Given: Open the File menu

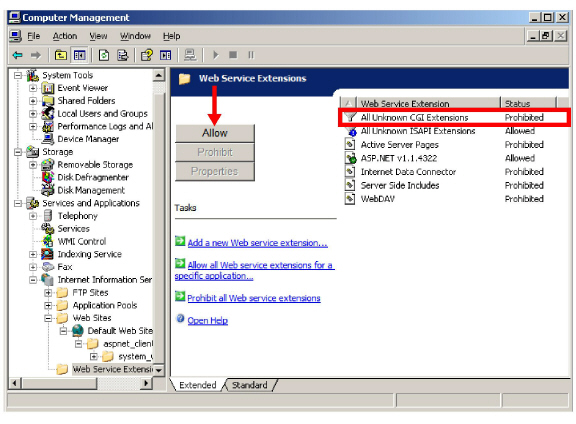Looking at the screenshot, I should 33,36.
